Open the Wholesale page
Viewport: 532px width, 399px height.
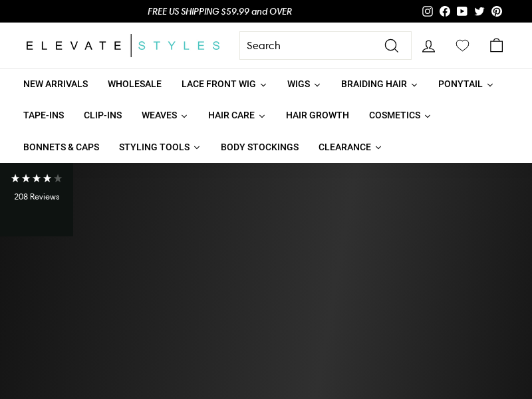click(135, 84)
